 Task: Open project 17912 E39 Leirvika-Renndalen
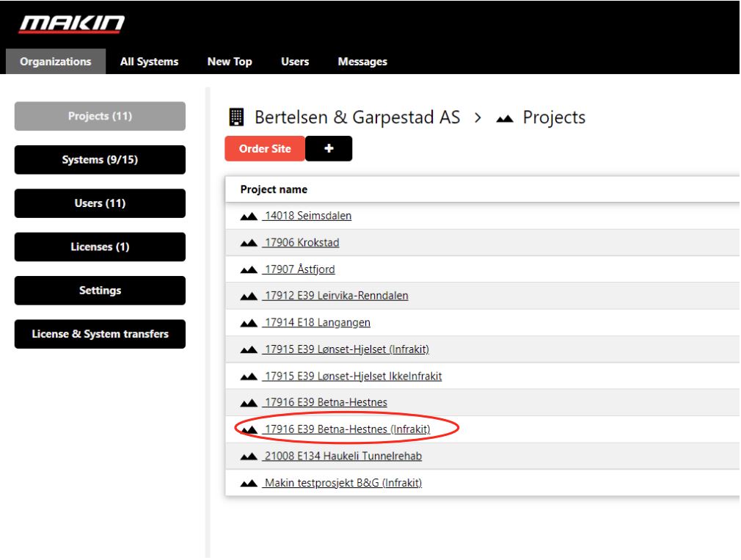pyautogui.click(x=337, y=296)
